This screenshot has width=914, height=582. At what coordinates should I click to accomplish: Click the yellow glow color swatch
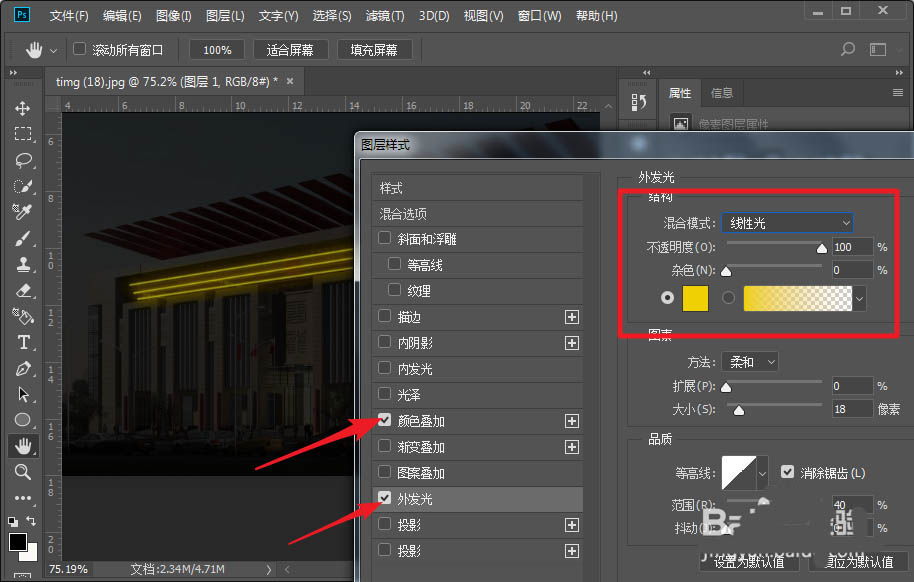tap(695, 297)
